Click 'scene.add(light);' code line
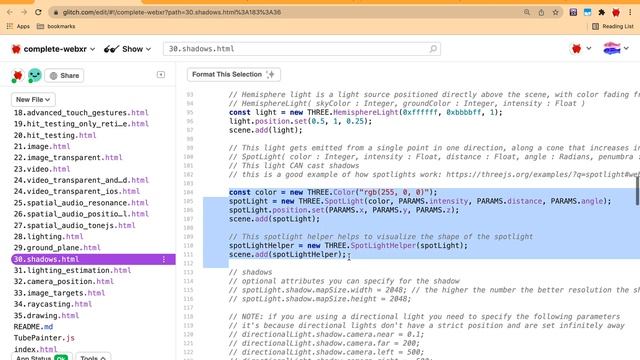The image size is (640, 360). [266, 130]
